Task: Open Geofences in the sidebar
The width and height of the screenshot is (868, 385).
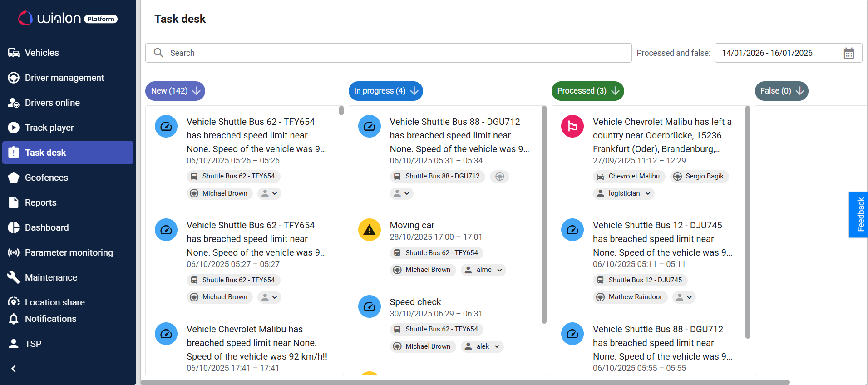Action: click(x=46, y=178)
